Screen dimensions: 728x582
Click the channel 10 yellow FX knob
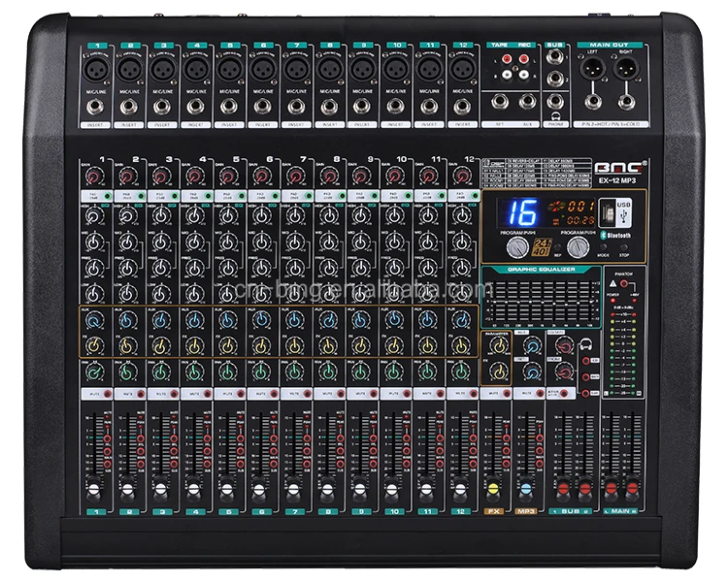click(x=395, y=345)
